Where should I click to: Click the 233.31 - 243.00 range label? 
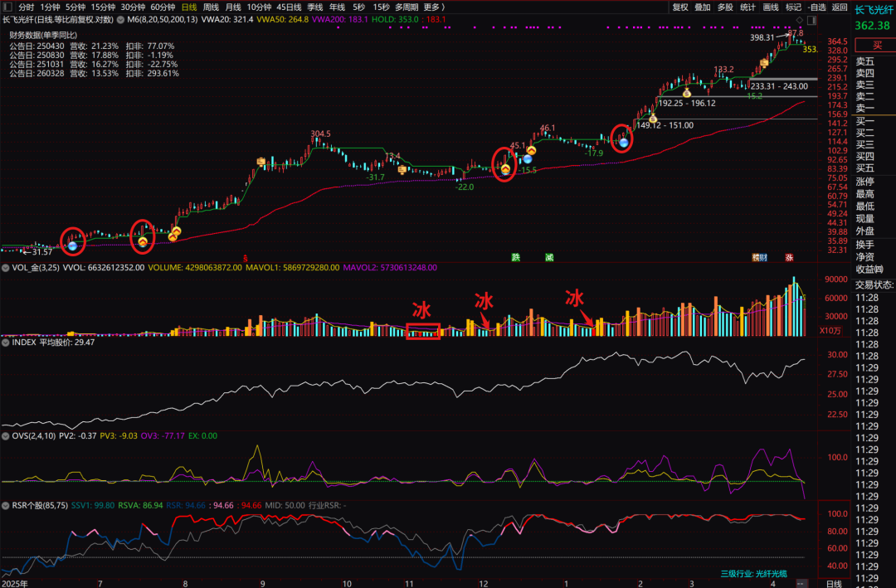click(779, 86)
